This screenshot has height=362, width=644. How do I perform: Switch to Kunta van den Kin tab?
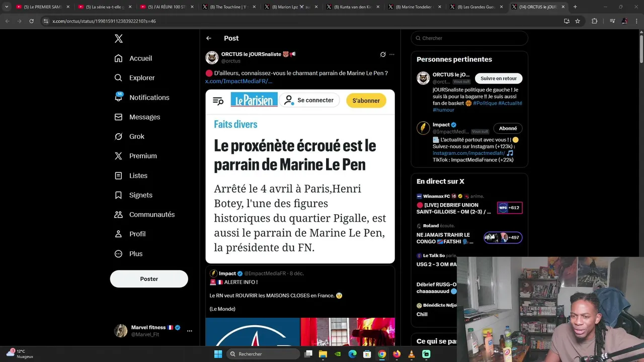352,7
